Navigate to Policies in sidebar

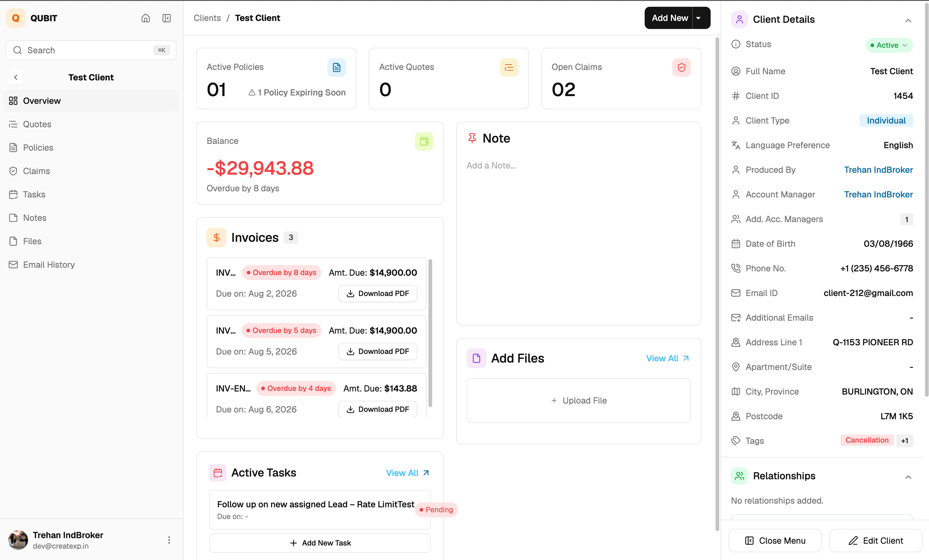point(91,148)
